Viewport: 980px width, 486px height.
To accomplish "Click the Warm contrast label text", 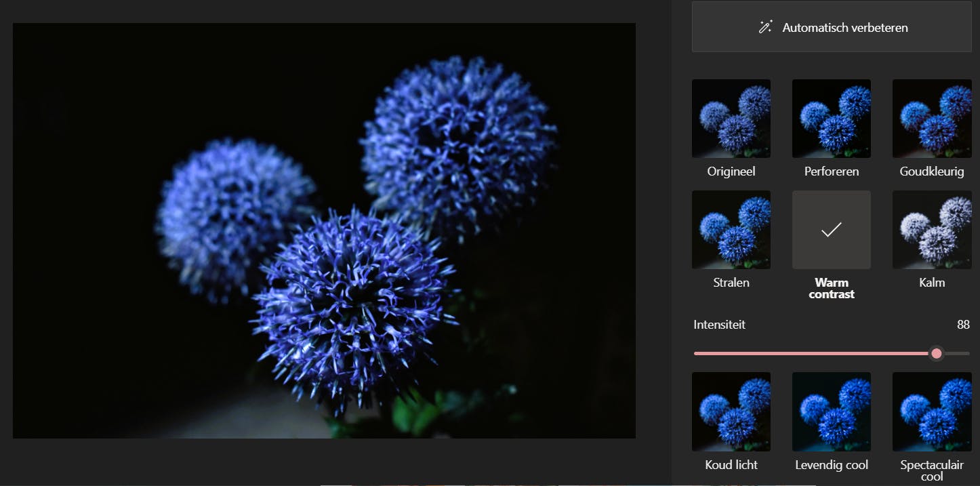I will click(x=832, y=288).
